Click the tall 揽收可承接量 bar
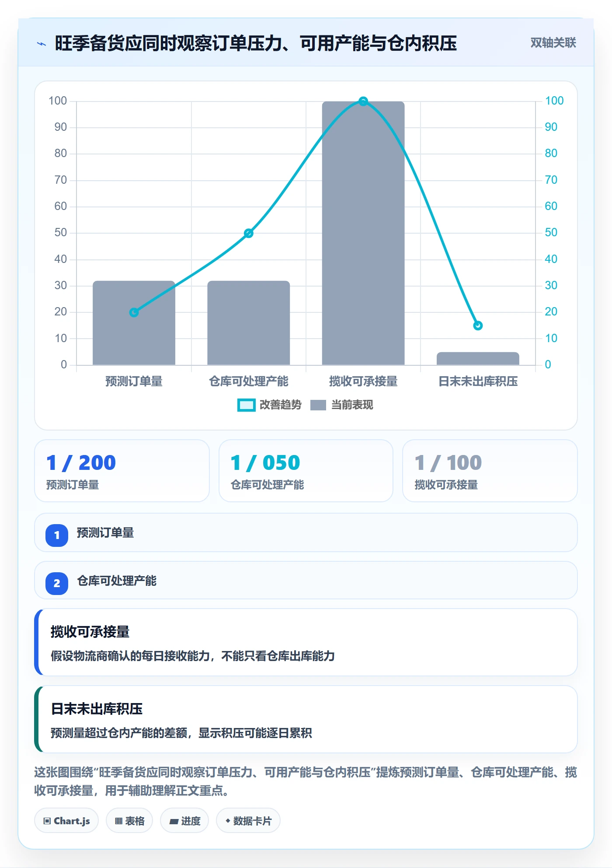This screenshot has width=612, height=868. tap(363, 233)
